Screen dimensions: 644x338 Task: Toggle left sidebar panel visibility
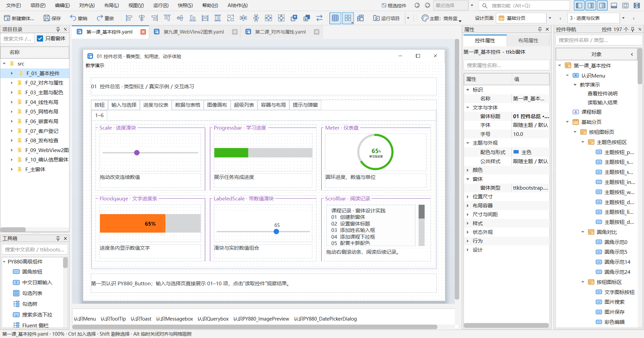pyautogui.click(x=579, y=5)
